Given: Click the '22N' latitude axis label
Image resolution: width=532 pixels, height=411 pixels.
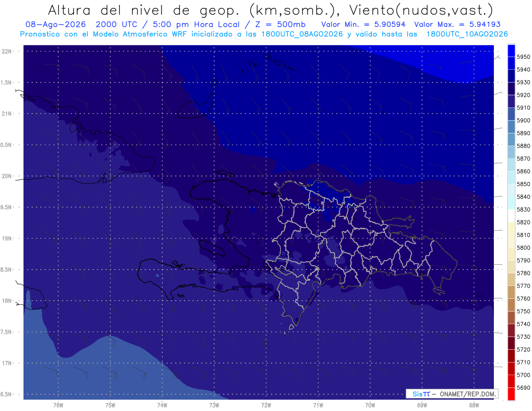Looking at the screenshot, I should tap(6, 51).
